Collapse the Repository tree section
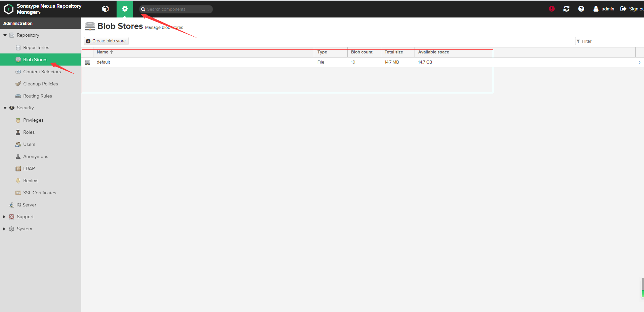 [x=5, y=35]
